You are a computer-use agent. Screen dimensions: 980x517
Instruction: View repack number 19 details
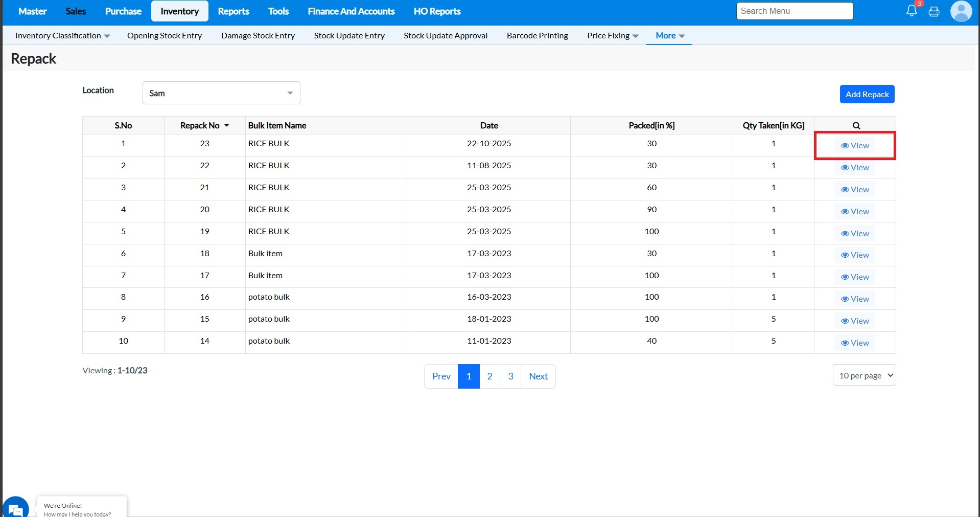tap(855, 234)
